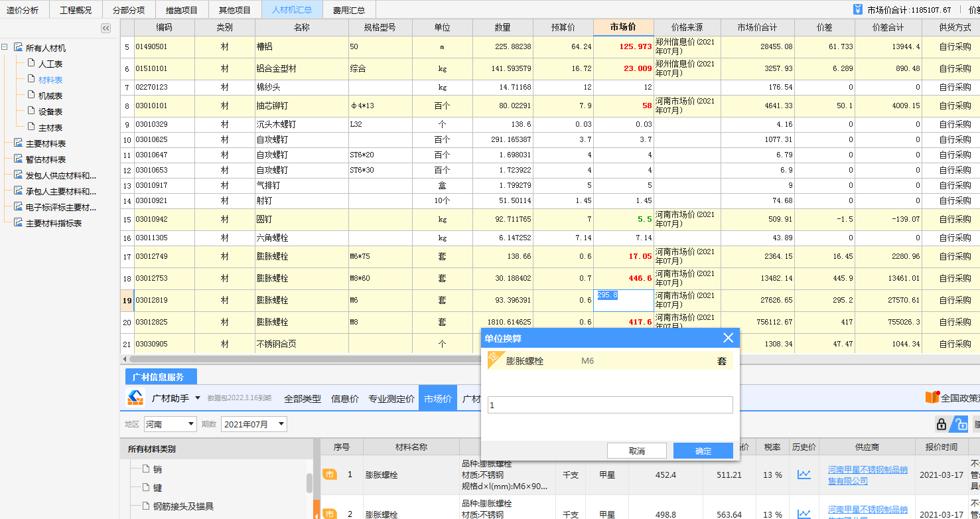Image resolution: width=980 pixels, height=519 pixels.
Task: Select 所有人材机 tree item
Action: 45,48
